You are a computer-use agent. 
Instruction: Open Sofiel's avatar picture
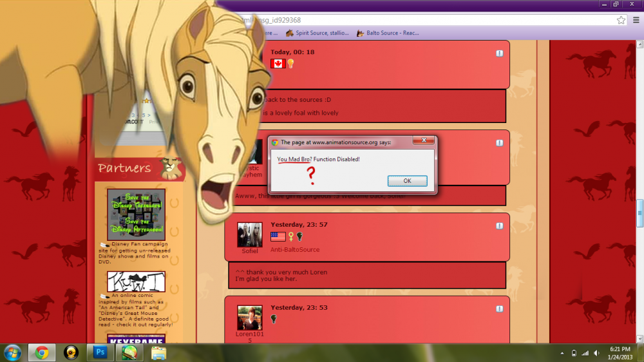[x=250, y=234]
